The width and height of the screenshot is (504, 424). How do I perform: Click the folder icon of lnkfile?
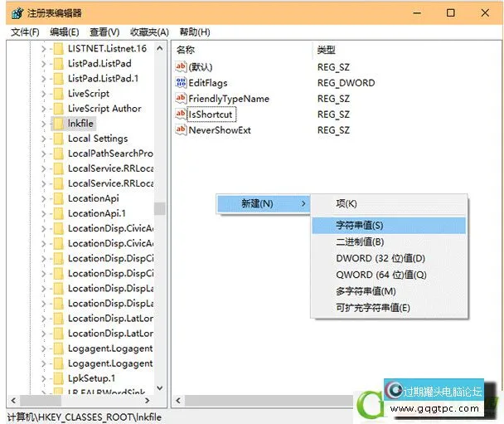59,124
